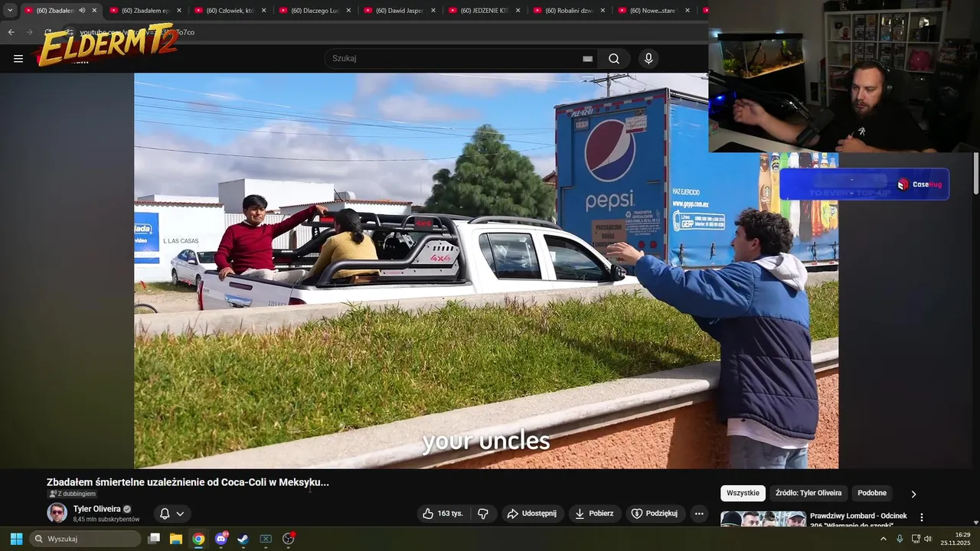Switch to the Dawid Jasper tab
Image resolution: width=980 pixels, height=551 pixels.
399,11
